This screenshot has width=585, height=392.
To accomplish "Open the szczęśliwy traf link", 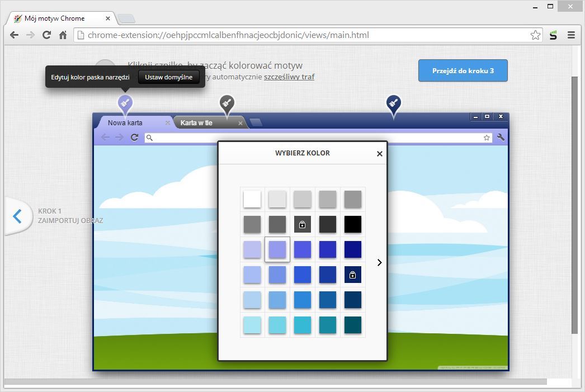I will point(289,77).
